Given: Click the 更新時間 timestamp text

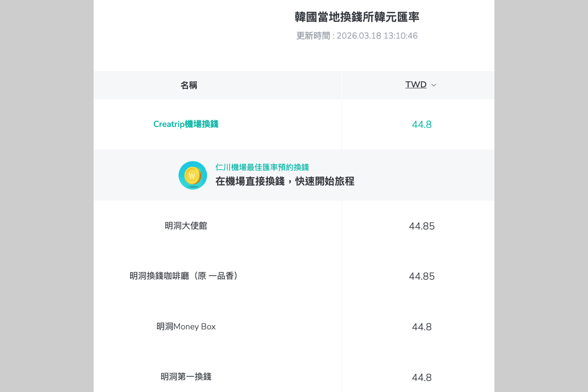Looking at the screenshot, I should click(357, 36).
